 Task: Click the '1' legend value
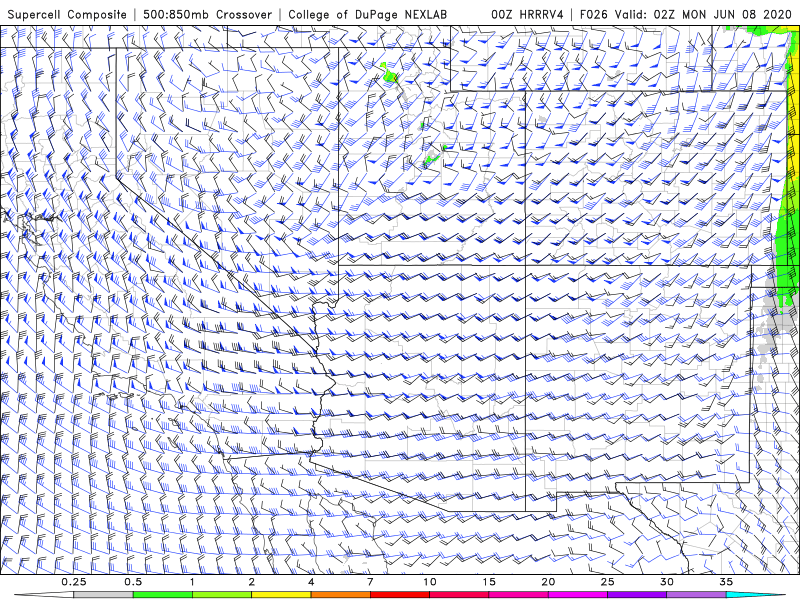coord(192,582)
